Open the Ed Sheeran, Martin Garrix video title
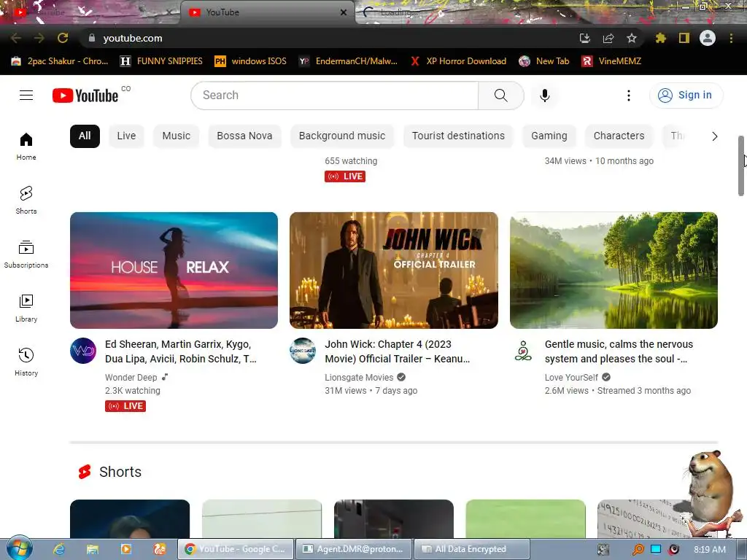Image resolution: width=747 pixels, height=560 pixels. pyautogui.click(x=181, y=351)
